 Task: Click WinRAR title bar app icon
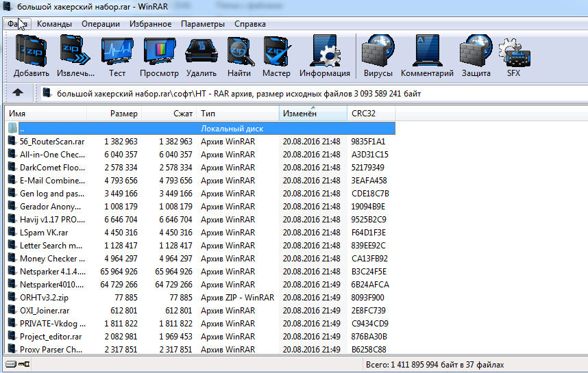pos(7,6)
